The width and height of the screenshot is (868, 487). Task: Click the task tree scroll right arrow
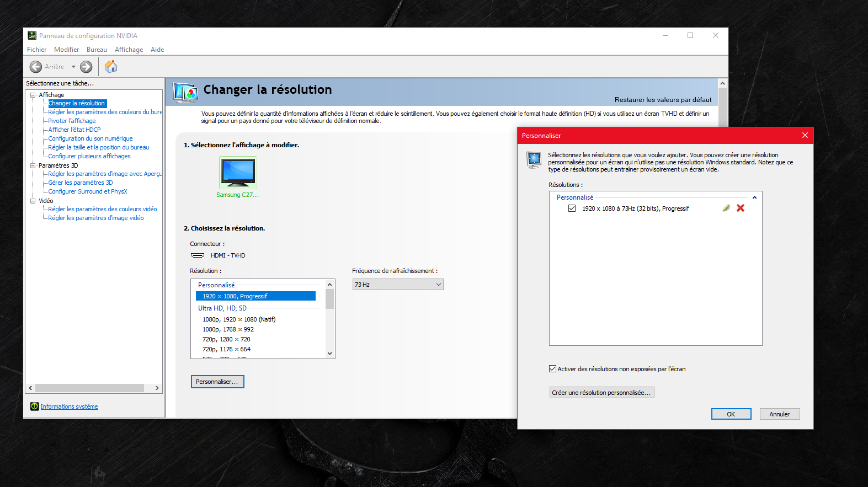point(157,388)
